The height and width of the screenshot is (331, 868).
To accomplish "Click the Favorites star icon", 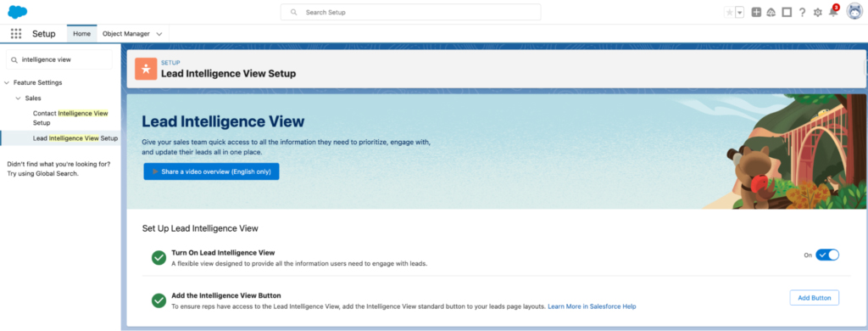I will click(x=729, y=12).
